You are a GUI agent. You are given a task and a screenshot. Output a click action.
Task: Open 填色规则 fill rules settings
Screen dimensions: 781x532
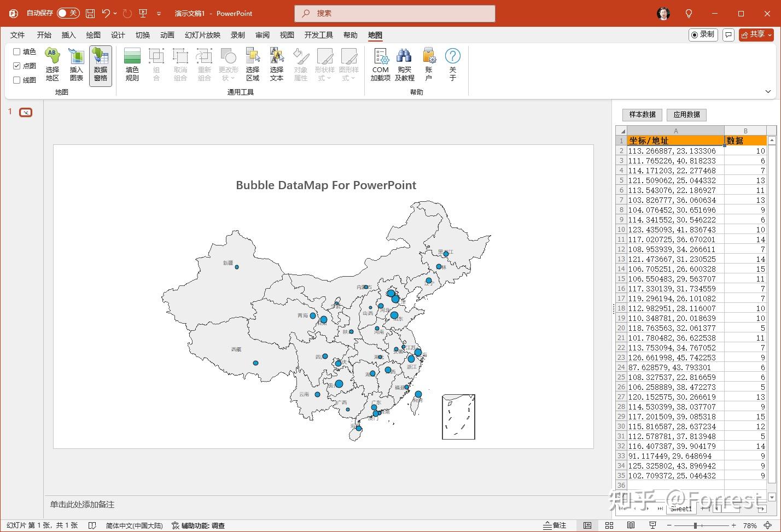[x=131, y=65]
